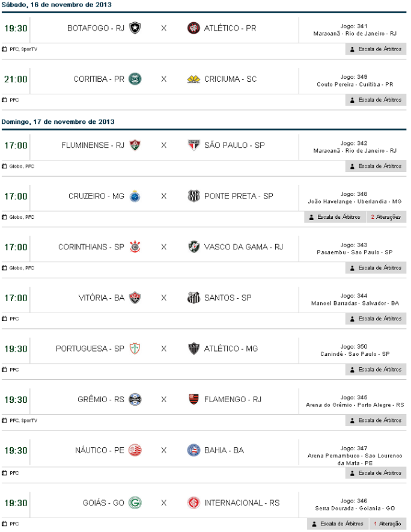
Task: Open Escala de Árbitros for Botafogo match
Action: click(x=376, y=49)
